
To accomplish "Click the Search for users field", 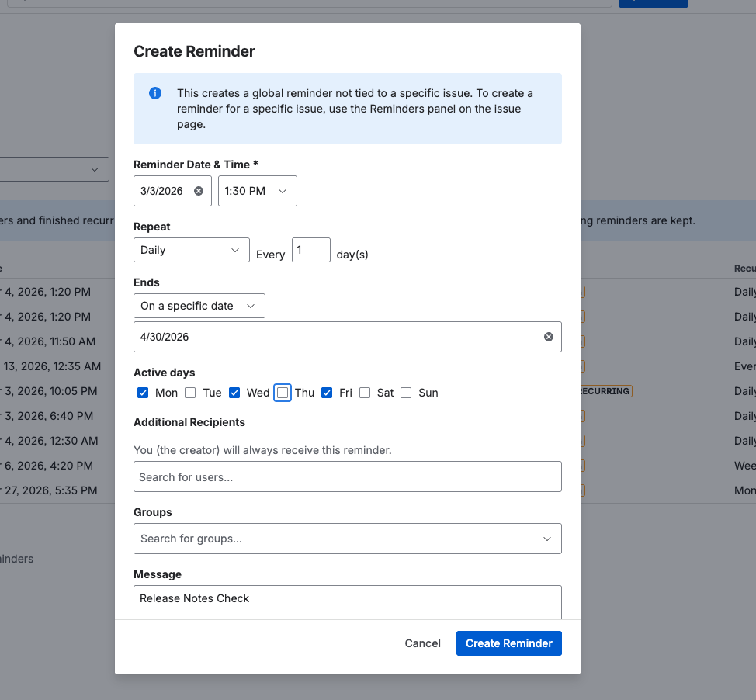I will click(x=347, y=476).
